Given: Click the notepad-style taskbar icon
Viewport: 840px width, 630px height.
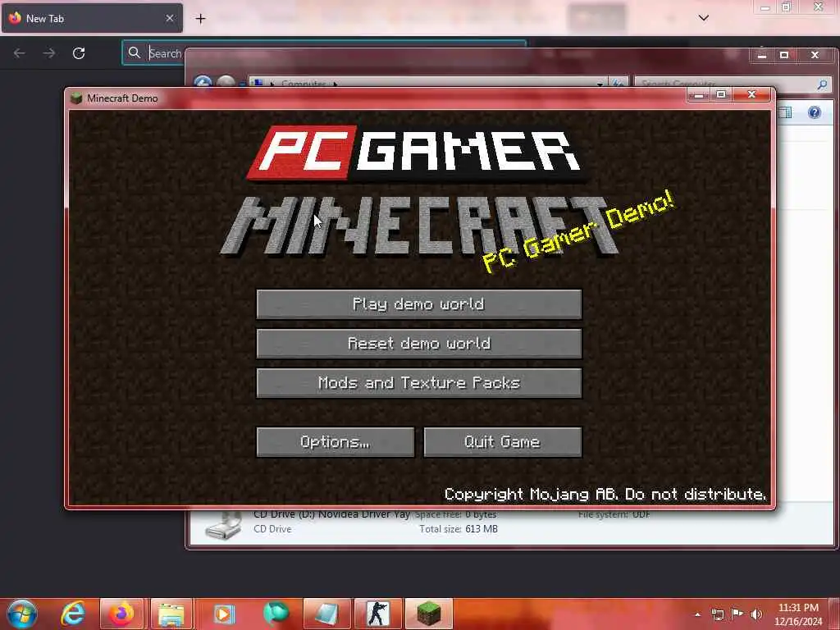Looking at the screenshot, I should tap(326, 614).
